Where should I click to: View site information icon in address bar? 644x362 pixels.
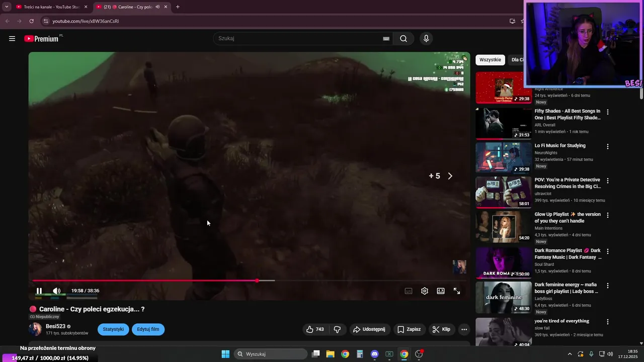pos(46,21)
